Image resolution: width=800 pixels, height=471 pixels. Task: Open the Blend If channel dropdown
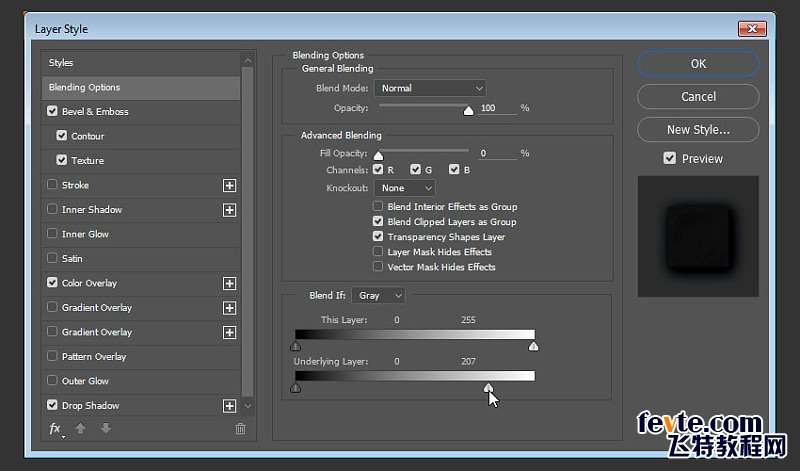tap(379, 295)
